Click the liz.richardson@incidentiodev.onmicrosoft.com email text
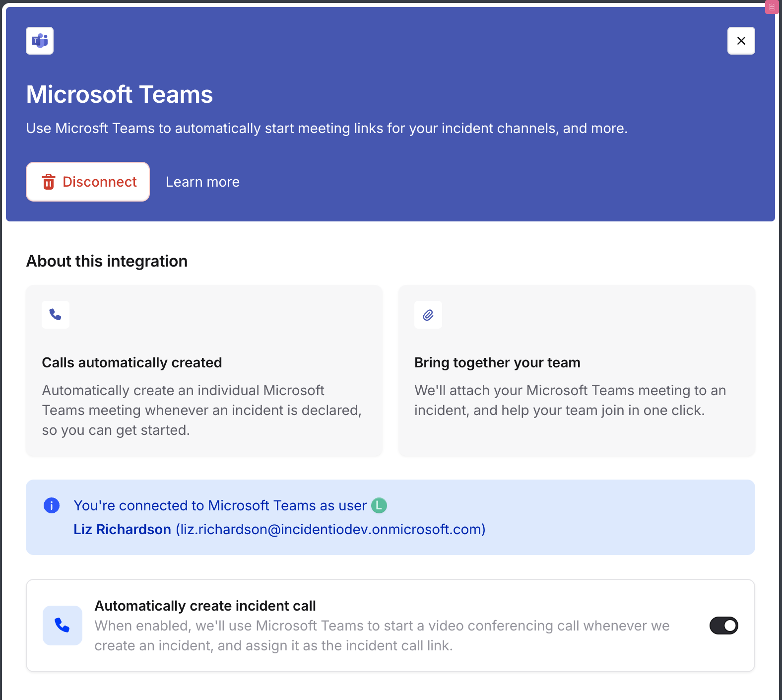Screen dimensions: 782x700 point(330,529)
